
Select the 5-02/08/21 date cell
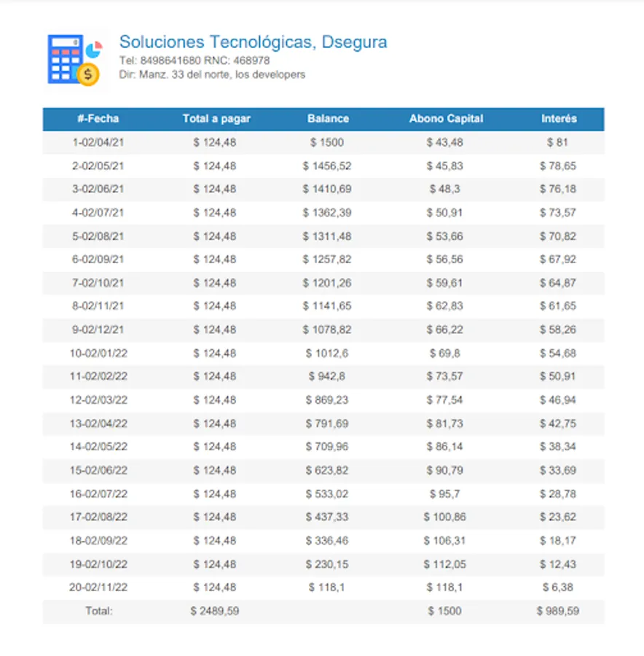coord(98,236)
